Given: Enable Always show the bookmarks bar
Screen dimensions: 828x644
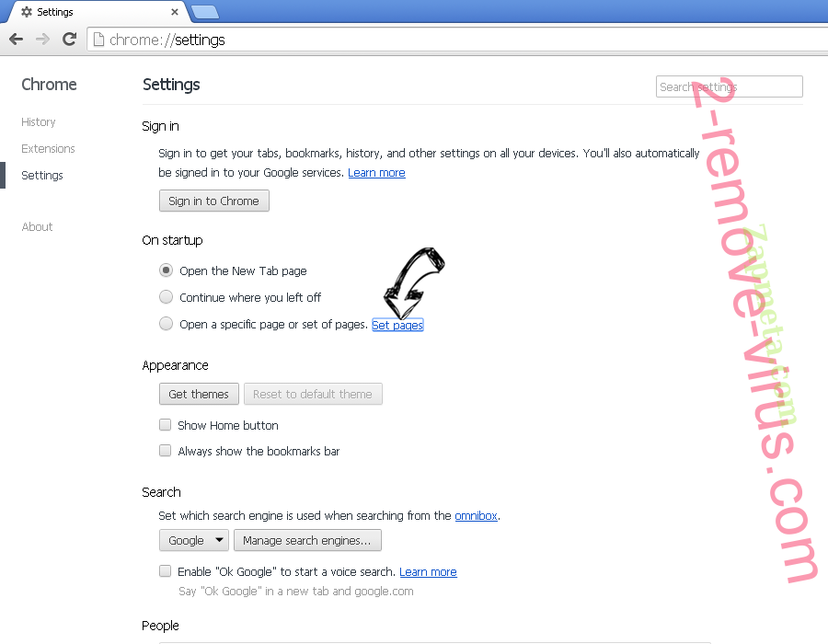Looking at the screenshot, I should tap(166, 451).
